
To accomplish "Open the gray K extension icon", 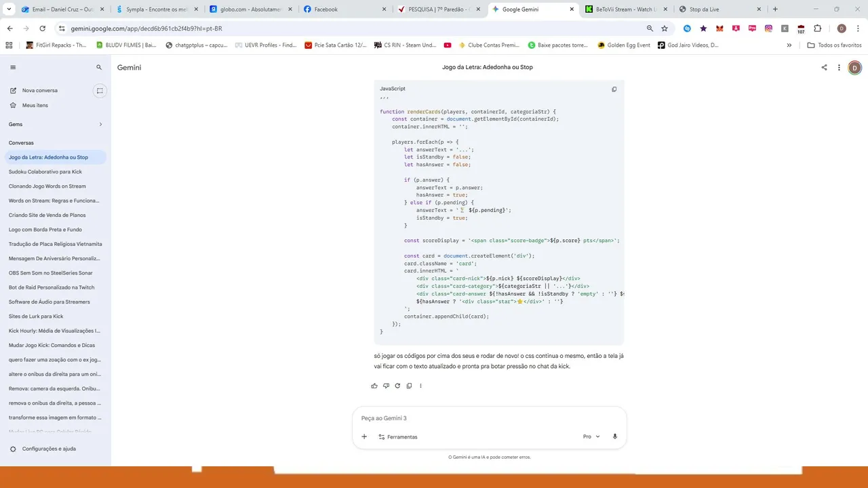I will (785, 28).
